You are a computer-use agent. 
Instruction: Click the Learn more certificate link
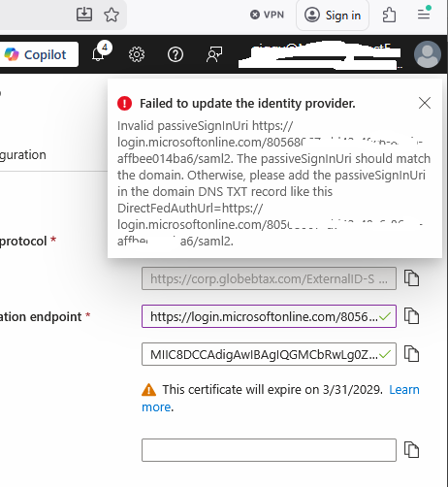click(x=280, y=398)
